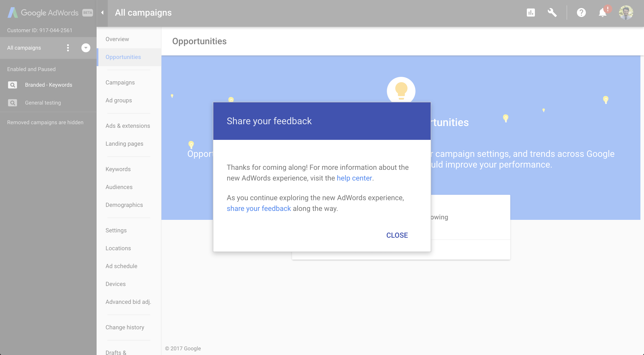View Change history

125,327
